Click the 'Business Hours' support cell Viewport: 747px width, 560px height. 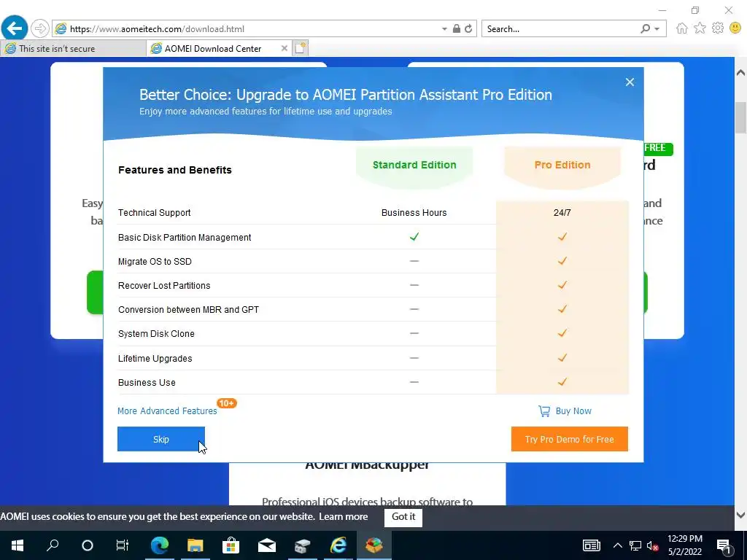click(x=414, y=213)
